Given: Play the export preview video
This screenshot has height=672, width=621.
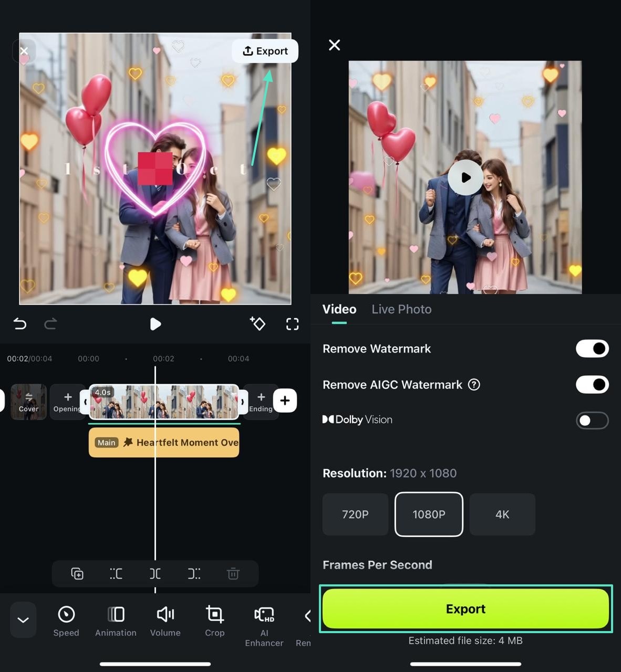Looking at the screenshot, I should coord(465,177).
